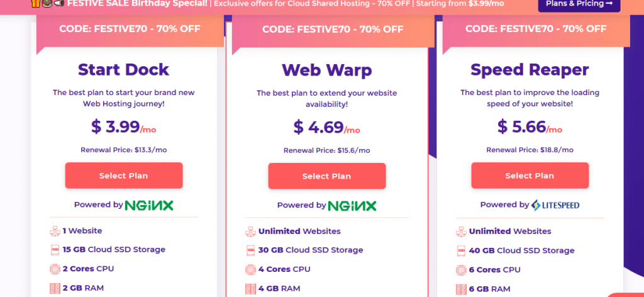Click the Speed Reaper plan heading
The width and height of the screenshot is (644, 297).
530,69
